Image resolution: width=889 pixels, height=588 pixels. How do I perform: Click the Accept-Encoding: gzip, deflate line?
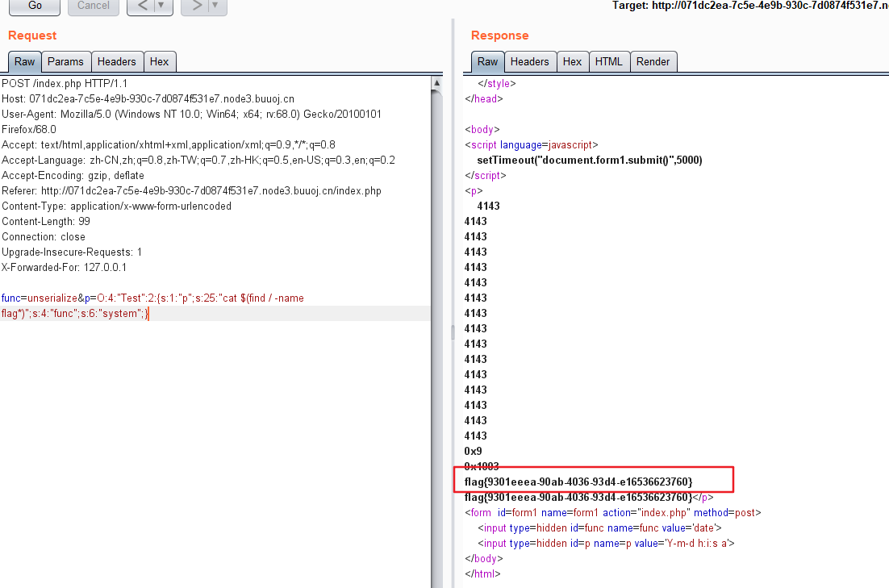(73, 175)
